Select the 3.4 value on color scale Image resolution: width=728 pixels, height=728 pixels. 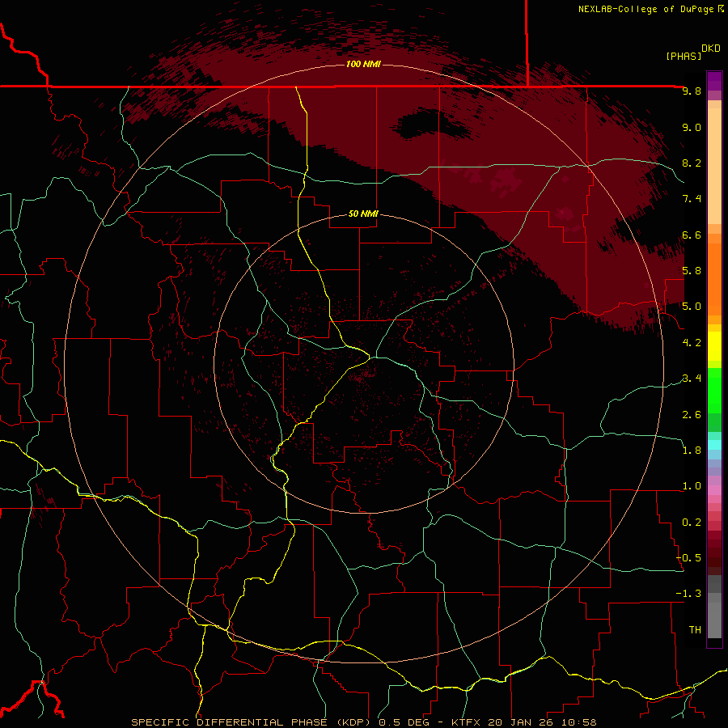(x=692, y=378)
